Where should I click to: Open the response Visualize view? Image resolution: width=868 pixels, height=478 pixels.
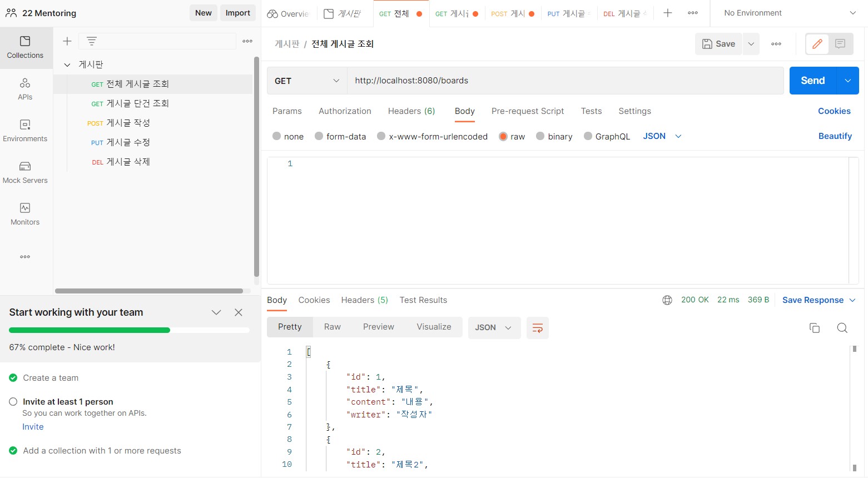pos(434,327)
